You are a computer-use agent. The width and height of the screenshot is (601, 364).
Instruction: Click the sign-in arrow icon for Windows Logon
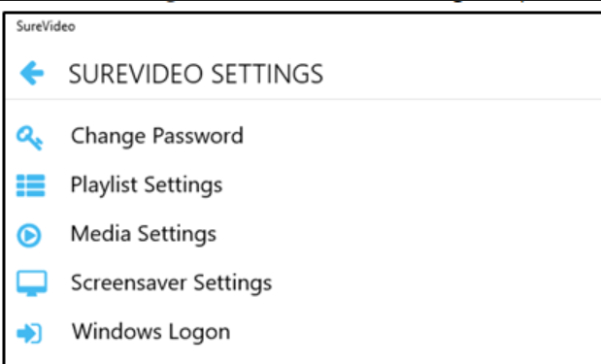point(29,333)
